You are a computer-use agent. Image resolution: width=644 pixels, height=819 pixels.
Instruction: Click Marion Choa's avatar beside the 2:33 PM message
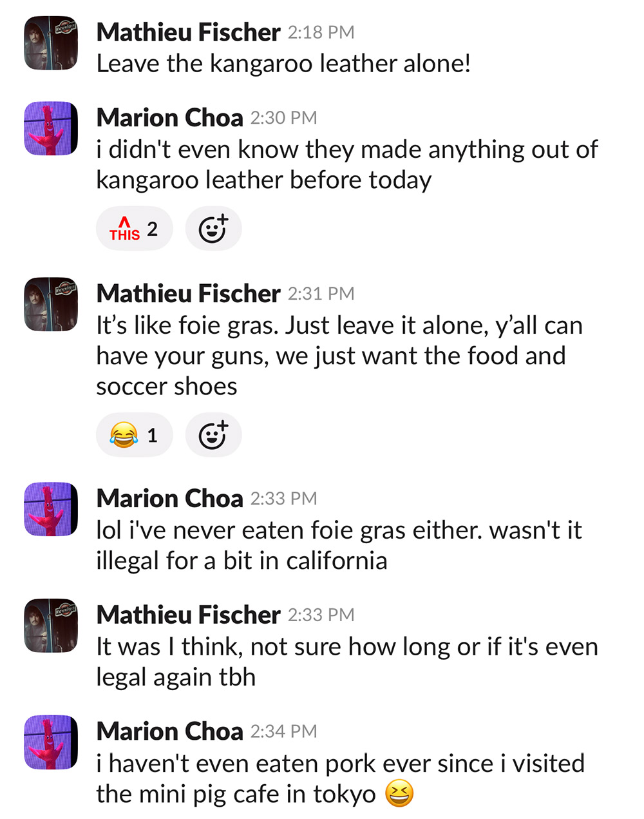pyautogui.click(x=51, y=509)
